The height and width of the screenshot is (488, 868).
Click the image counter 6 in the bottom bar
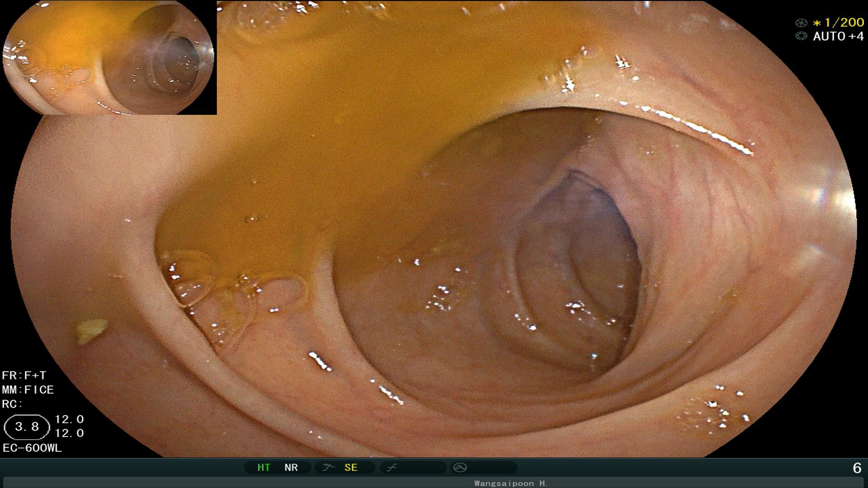coord(857,468)
